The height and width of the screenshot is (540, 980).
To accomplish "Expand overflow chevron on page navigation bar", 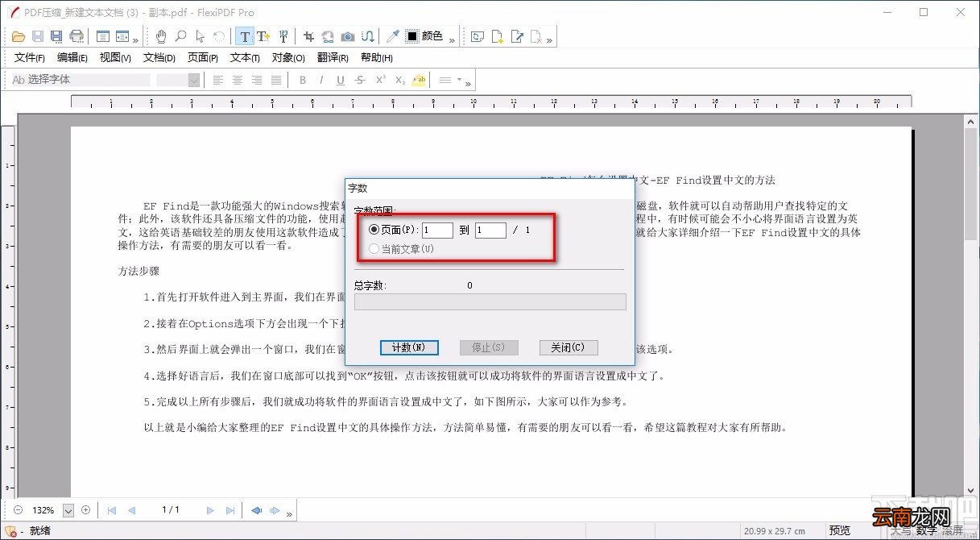I will pyautogui.click(x=289, y=513).
